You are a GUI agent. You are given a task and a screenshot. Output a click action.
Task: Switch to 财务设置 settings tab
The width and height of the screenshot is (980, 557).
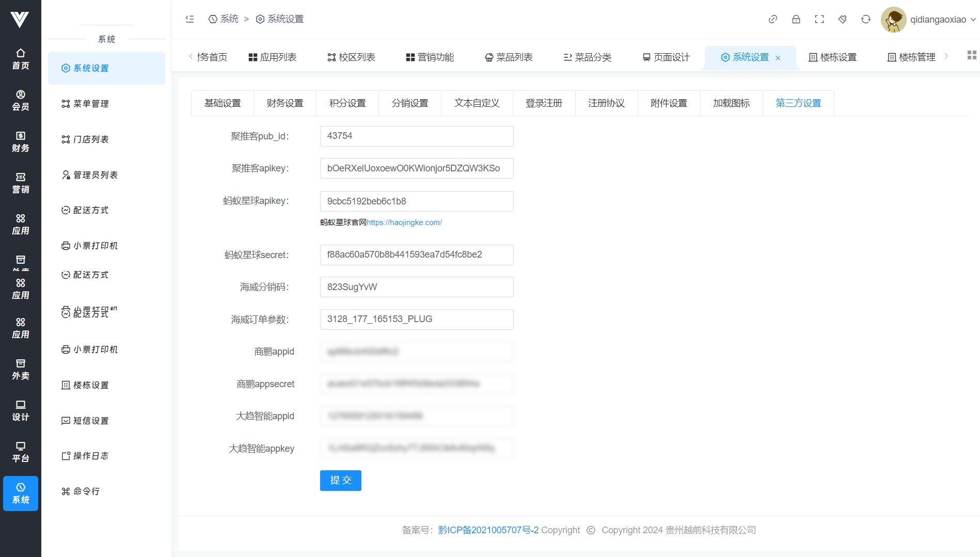point(284,103)
